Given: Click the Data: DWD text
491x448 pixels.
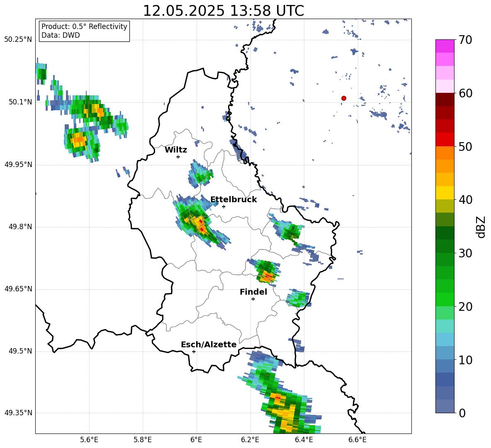Looking at the screenshot, I should [61, 35].
